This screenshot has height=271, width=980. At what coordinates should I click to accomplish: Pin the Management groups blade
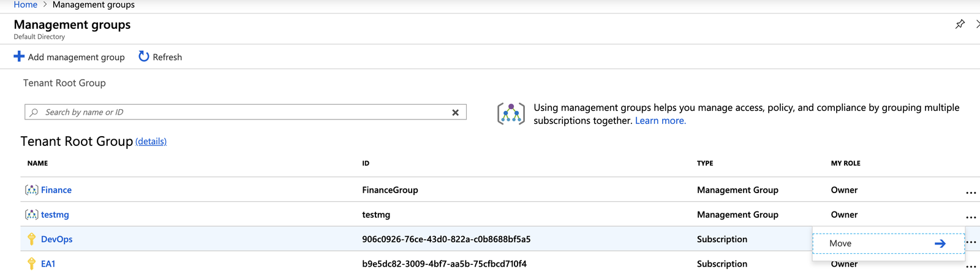click(x=960, y=24)
